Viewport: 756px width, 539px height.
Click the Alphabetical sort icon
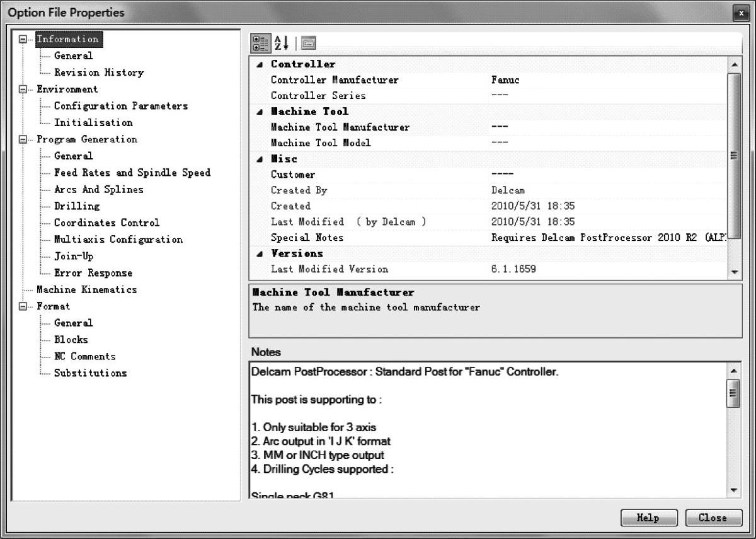281,43
